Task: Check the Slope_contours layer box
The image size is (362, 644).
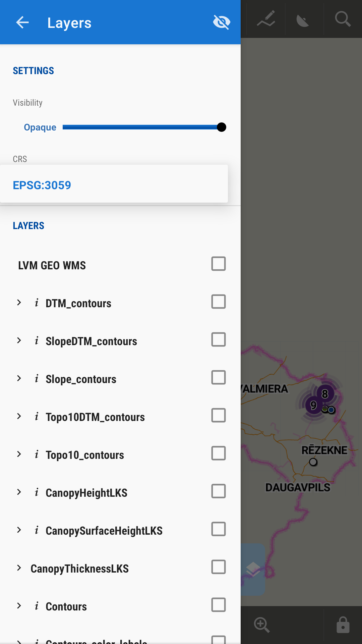Action: [219, 378]
